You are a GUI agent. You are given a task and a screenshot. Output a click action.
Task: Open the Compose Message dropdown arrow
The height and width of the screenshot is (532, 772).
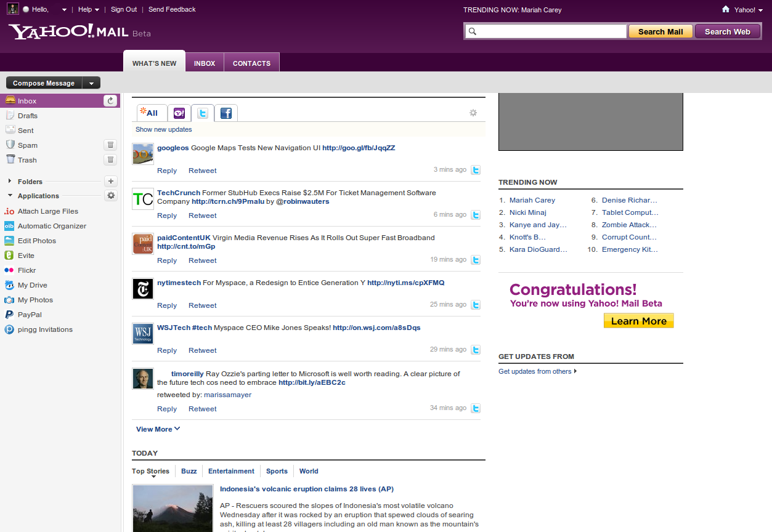click(x=91, y=82)
